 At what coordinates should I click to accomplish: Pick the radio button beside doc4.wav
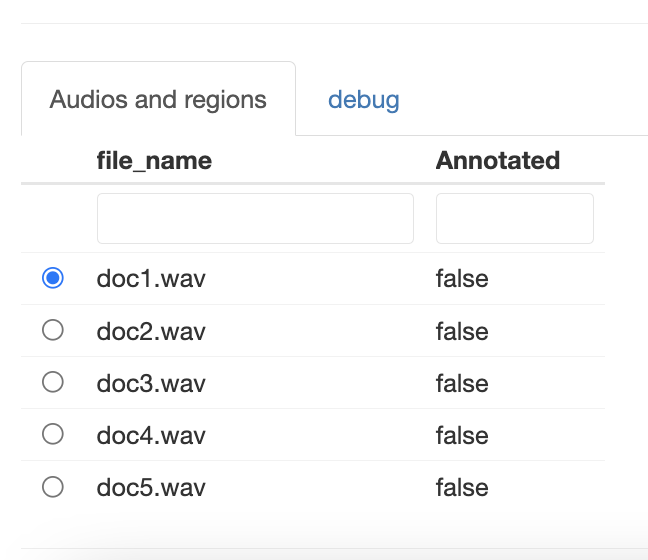pos(53,434)
